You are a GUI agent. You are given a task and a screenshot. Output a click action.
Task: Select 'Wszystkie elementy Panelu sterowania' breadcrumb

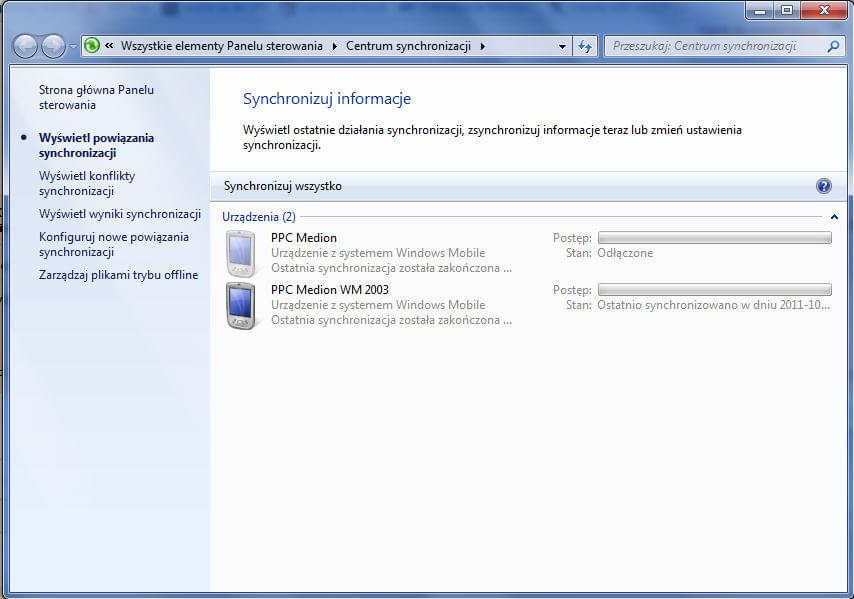click(222, 46)
